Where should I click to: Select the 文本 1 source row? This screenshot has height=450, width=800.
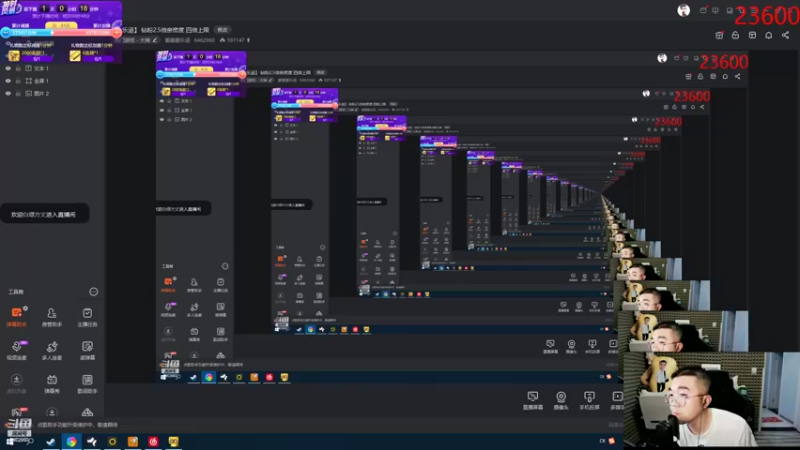53,68
